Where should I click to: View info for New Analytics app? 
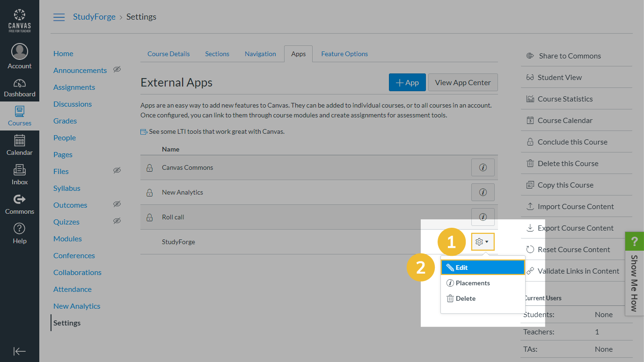(483, 192)
